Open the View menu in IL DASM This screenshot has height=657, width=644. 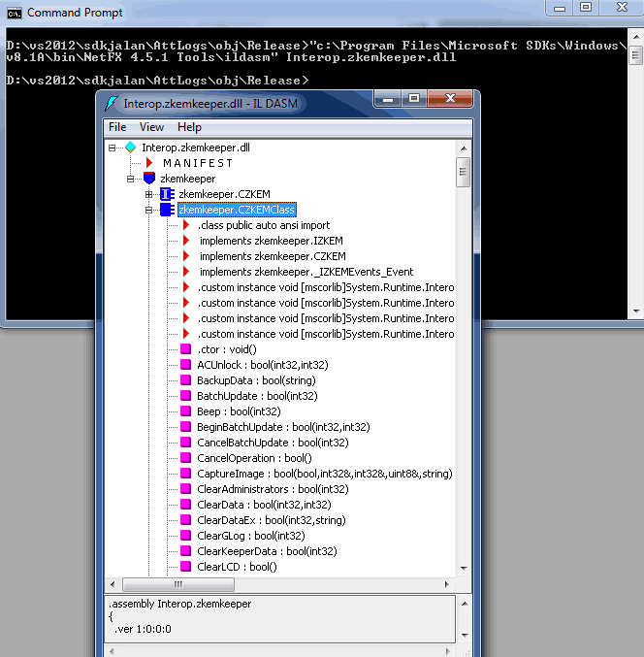(x=151, y=127)
